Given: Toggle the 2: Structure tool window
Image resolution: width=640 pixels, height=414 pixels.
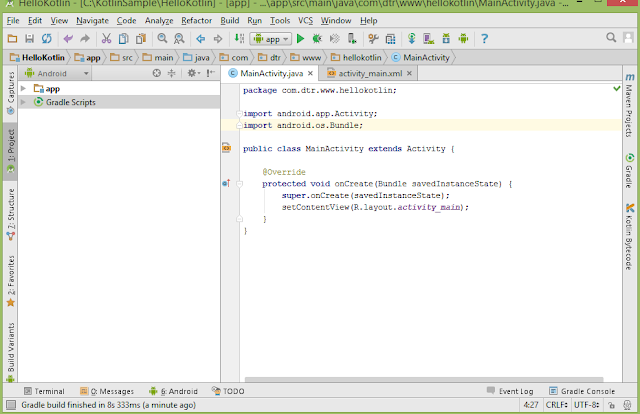Looking at the screenshot, I should [11, 214].
